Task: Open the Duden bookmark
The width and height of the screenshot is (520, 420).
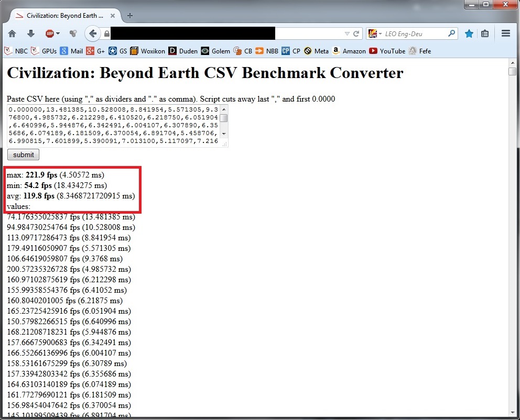Action: tap(183, 51)
